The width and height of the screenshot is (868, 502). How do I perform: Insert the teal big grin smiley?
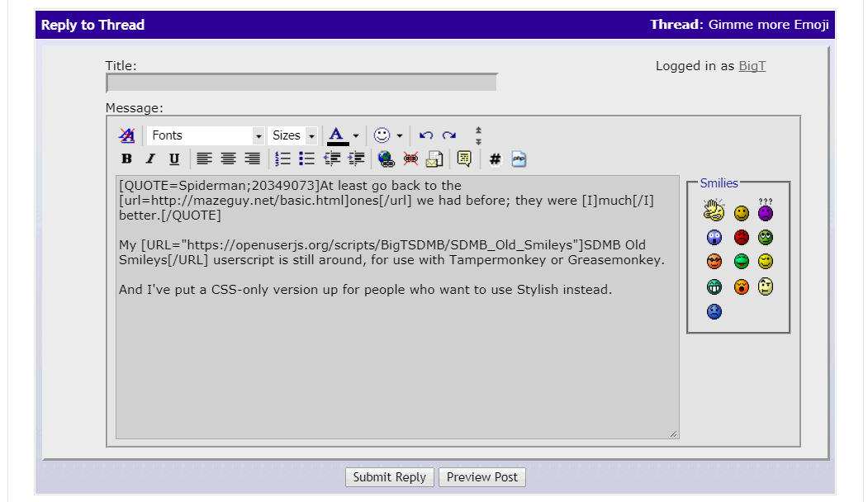(714, 287)
